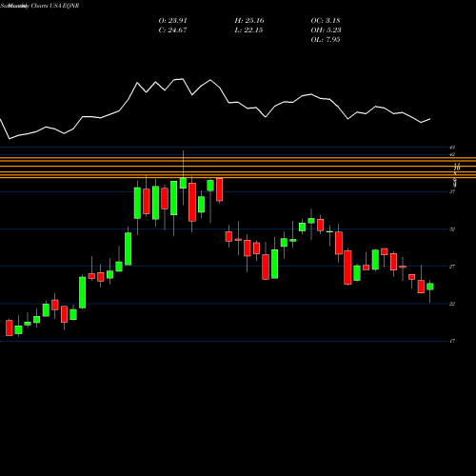Click the price axis label "42"
Viewport: 476px width, 476px height.
tap(452, 154)
